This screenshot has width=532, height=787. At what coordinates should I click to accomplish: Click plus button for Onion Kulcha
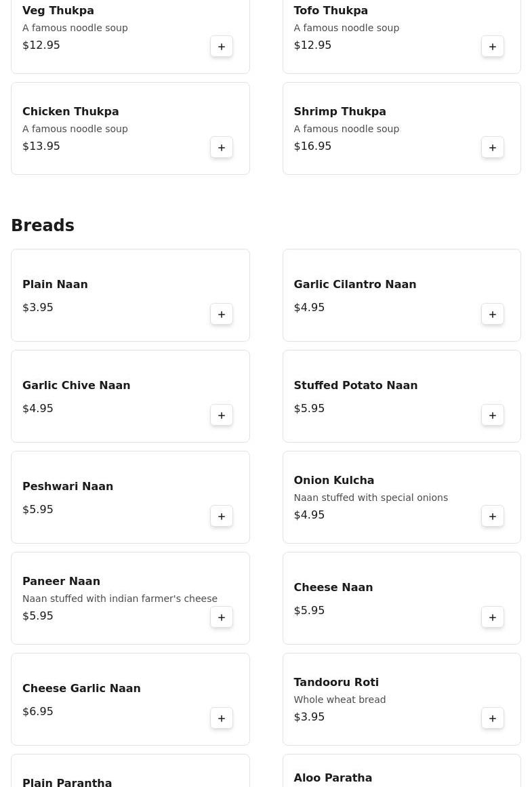tap(493, 517)
